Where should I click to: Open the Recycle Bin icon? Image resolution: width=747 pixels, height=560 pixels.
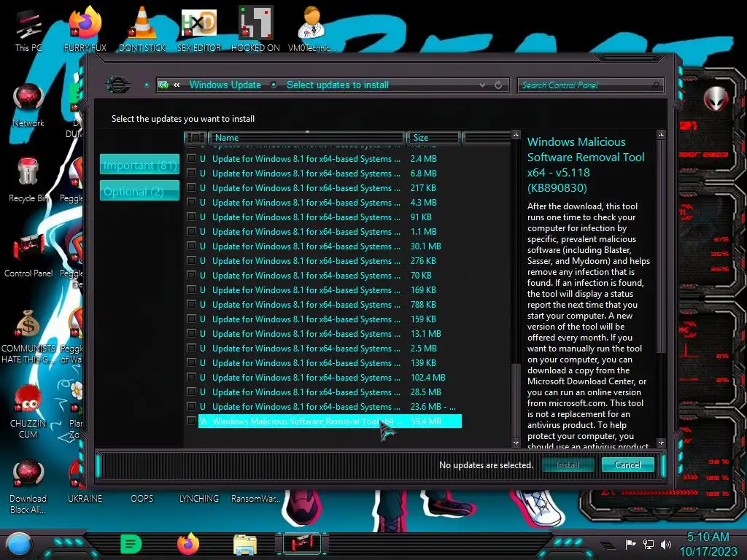[28, 180]
